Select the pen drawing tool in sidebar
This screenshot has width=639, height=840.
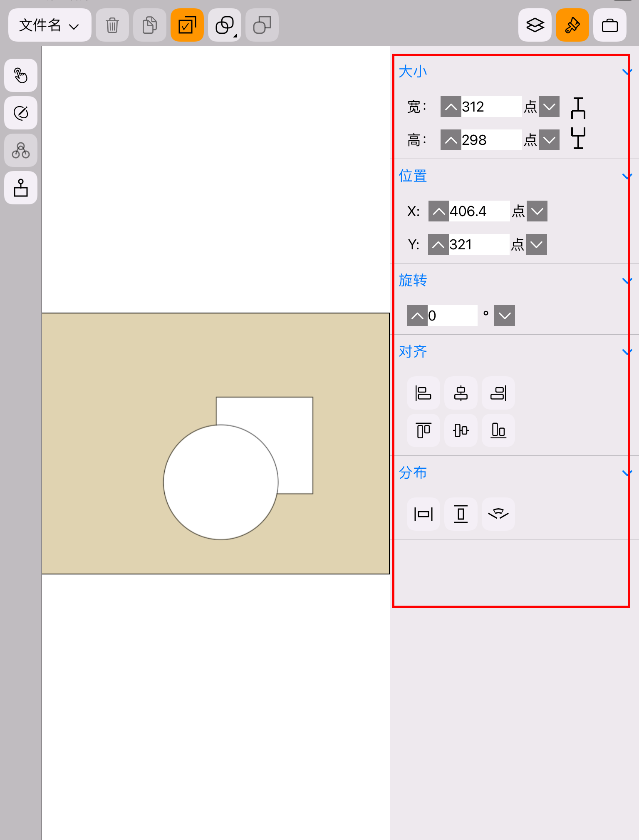21,113
